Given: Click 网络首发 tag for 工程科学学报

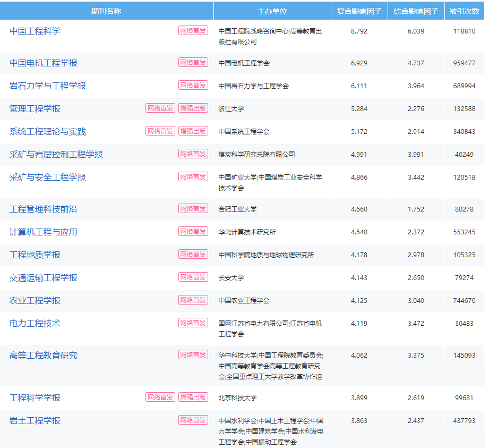Looking at the screenshot, I should pos(160,397).
